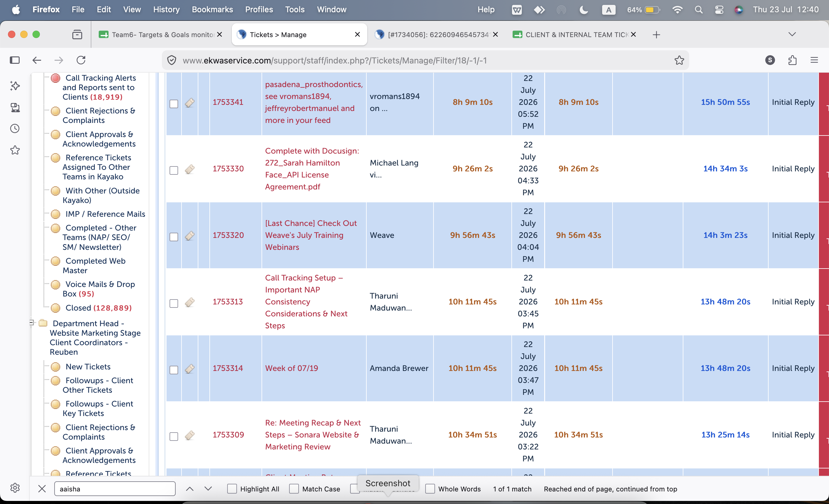Collapse Department Head Reuben folder
829x504 pixels.
click(x=31, y=323)
